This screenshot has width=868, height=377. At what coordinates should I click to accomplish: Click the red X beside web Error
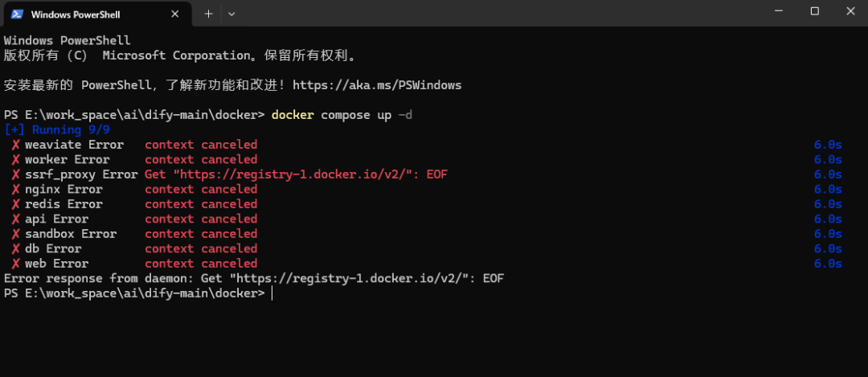tap(15, 264)
